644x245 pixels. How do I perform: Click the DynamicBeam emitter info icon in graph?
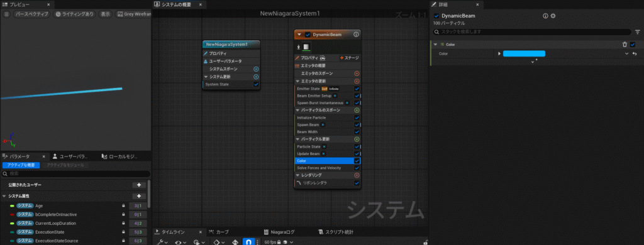[356, 35]
